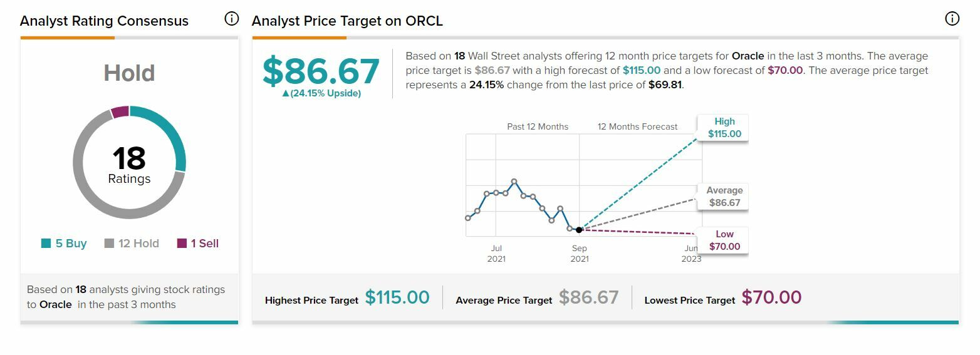Click the Low $70.00 forecast label
Screen dimensions: 980x355
click(724, 240)
